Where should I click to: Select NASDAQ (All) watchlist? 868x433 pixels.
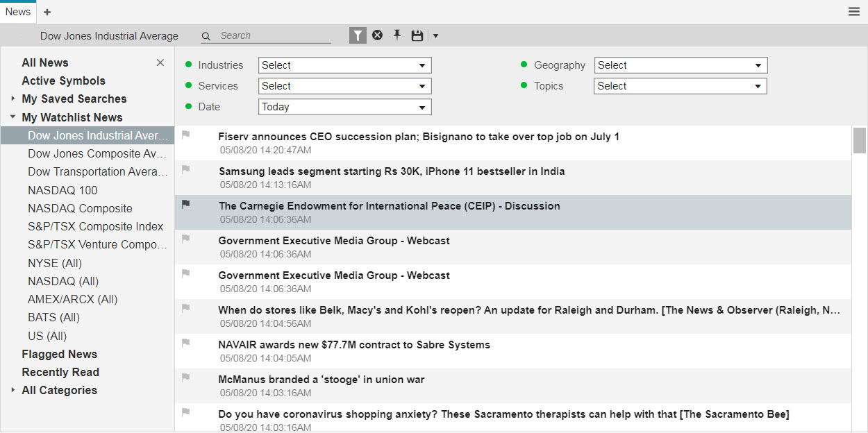(x=63, y=281)
